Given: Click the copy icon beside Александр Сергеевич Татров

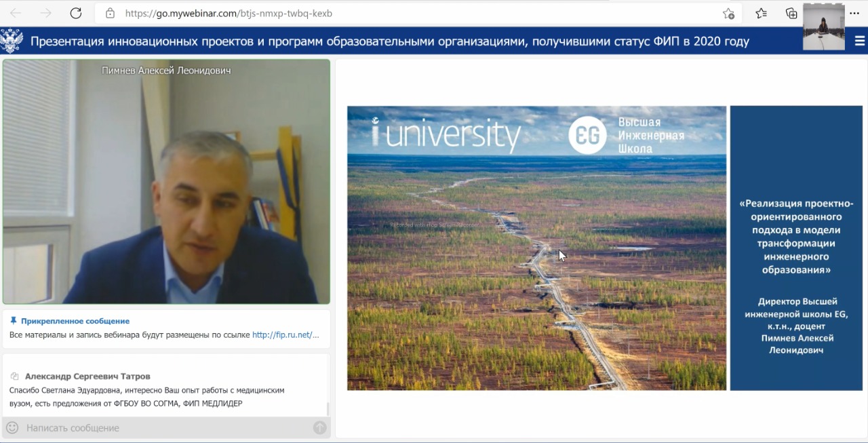Looking at the screenshot, I should pos(14,377).
